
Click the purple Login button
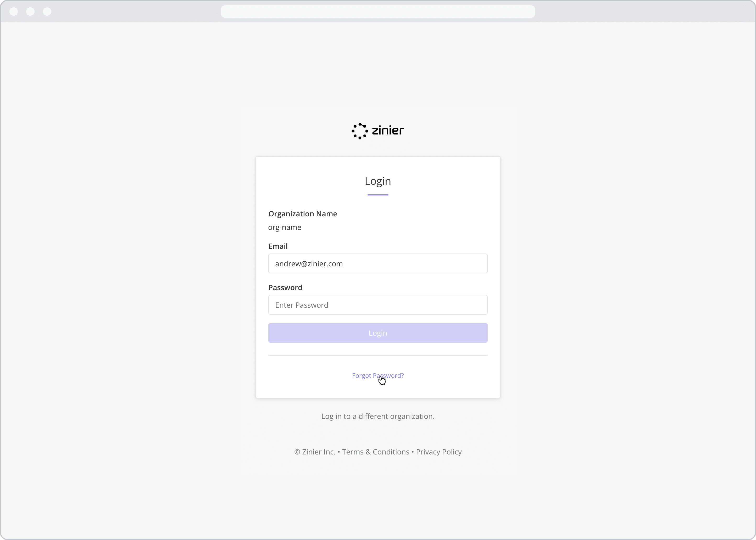click(378, 333)
